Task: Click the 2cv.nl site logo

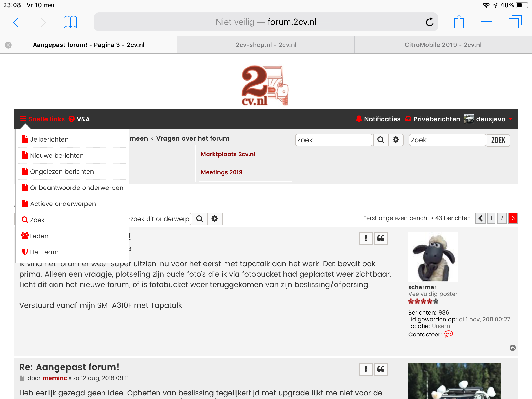Action: click(265, 86)
